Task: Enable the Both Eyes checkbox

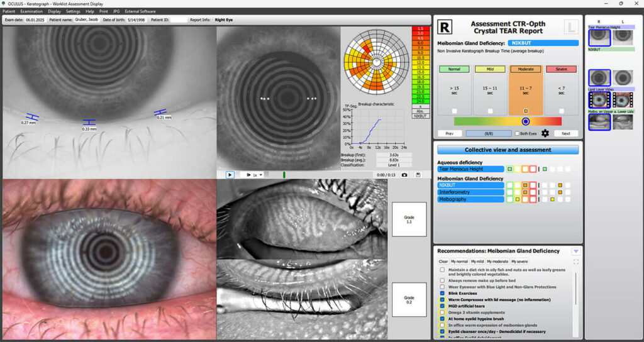Action: [x=516, y=133]
